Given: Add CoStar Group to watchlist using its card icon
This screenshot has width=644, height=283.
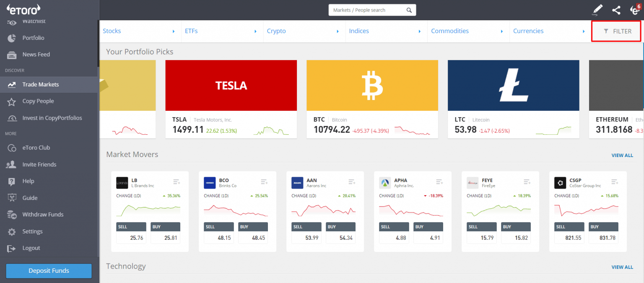Looking at the screenshot, I should click(615, 181).
